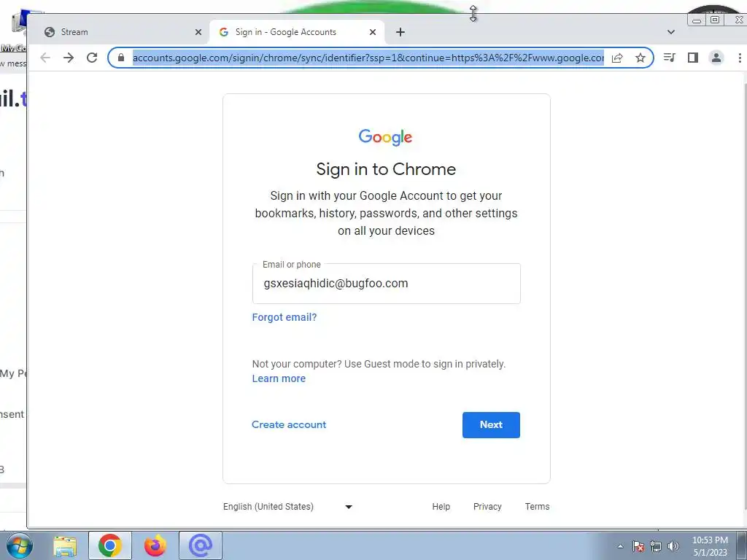Open the Learn more link
Screen dimensions: 747x560
point(279,378)
